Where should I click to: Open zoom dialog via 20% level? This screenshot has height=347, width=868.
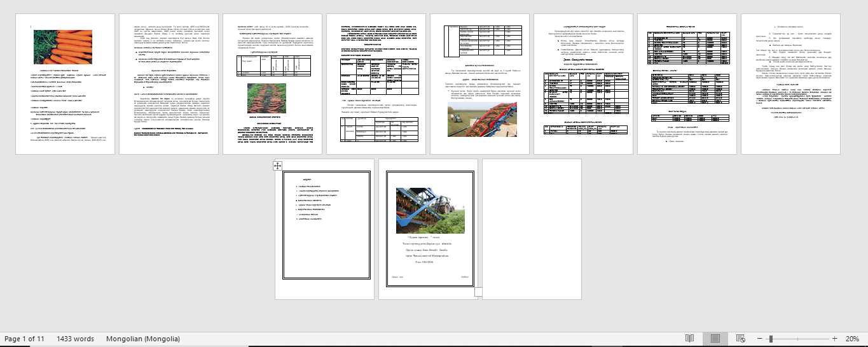(852, 339)
